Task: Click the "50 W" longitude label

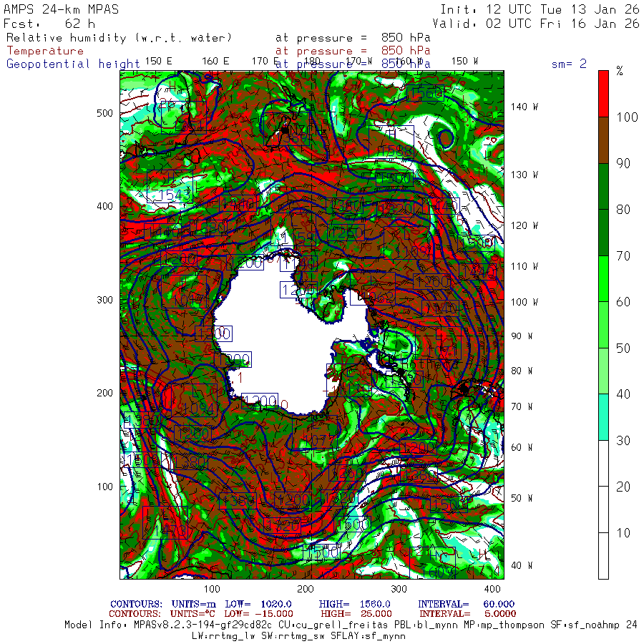Action: click(522, 498)
